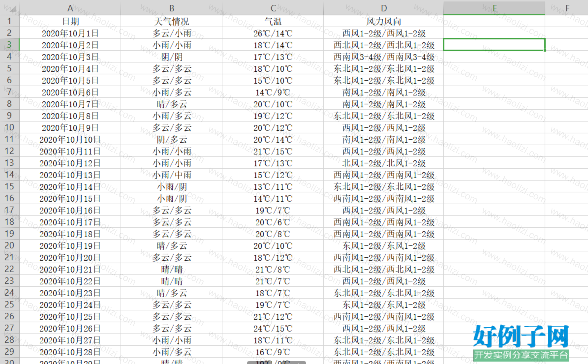The width and height of the screenshot is (588, 364).
Task: Click weather cell 阴/多云
Action: [x=171, y=139]
